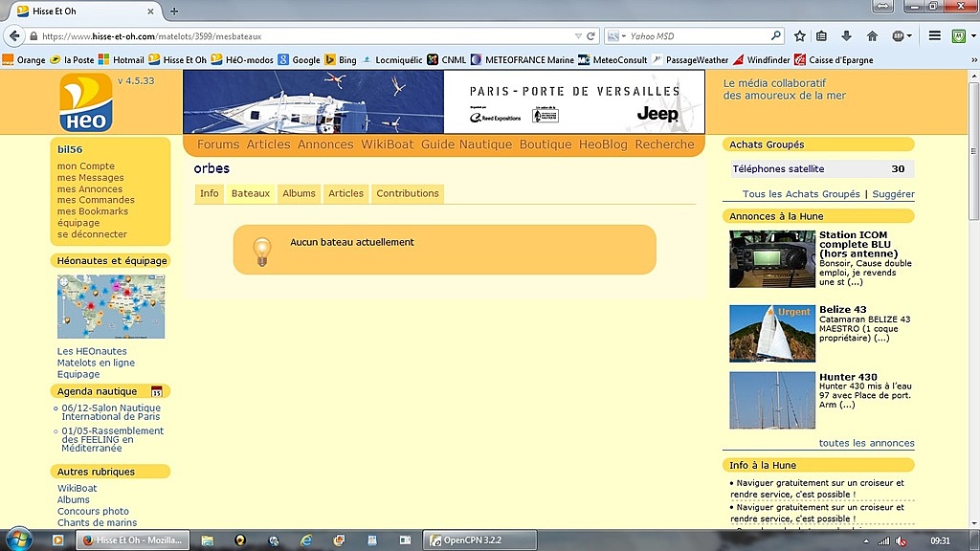Switch to the Albums tab

pyautogui.click(x=299, y=193)
